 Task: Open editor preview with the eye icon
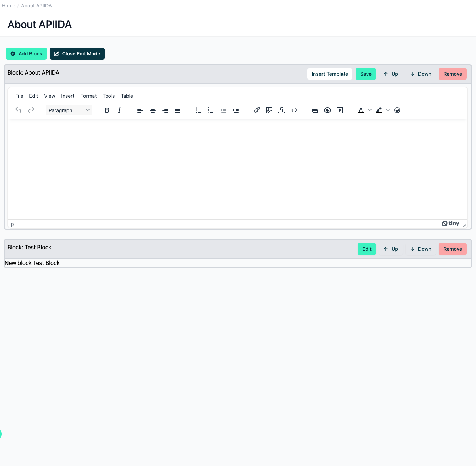328,110
